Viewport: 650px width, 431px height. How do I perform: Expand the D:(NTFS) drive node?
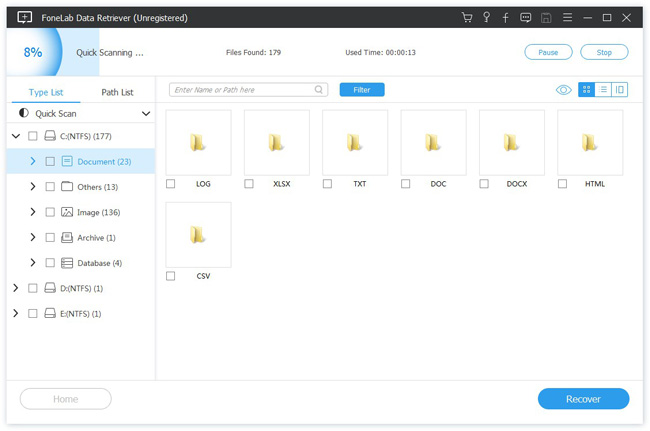(x=15, y=288)
